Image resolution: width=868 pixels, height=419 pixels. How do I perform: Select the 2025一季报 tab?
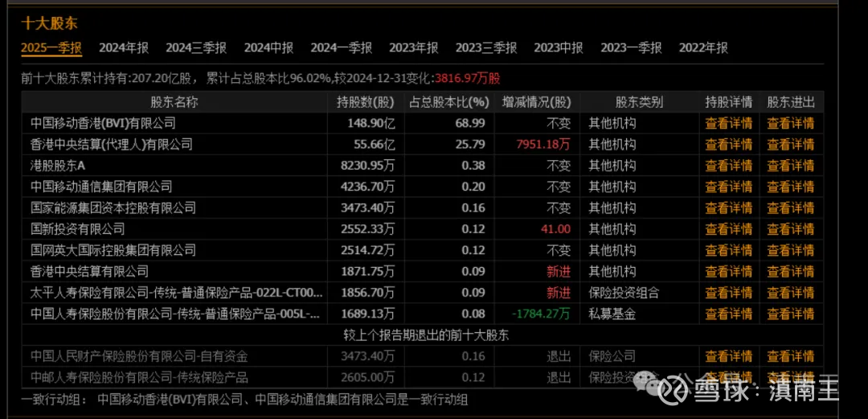[x=51, y=47]
